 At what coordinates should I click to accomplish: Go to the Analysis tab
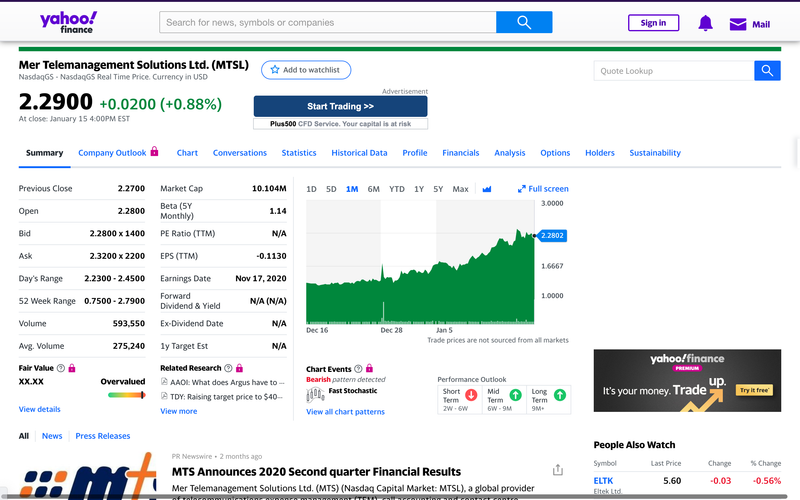point(510,153)
